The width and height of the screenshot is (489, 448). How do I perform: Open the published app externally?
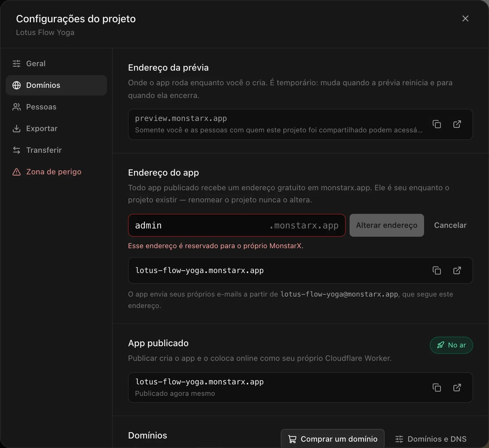point(457,388)
